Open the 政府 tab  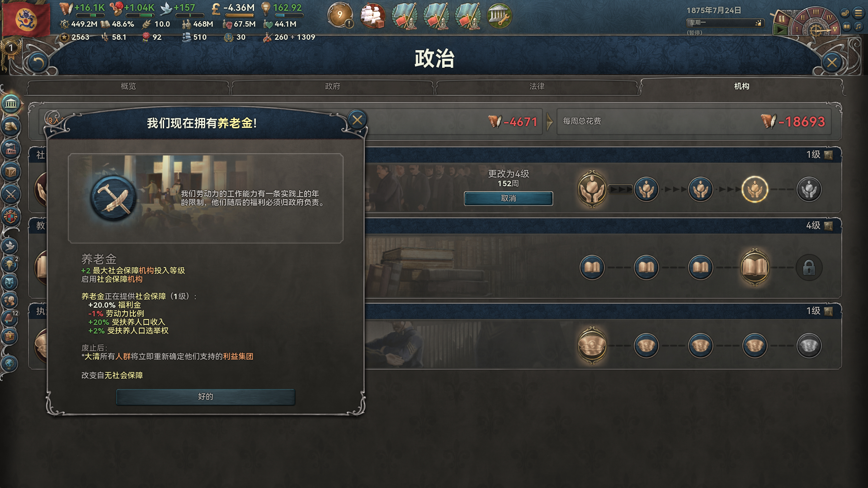[332, 86]
